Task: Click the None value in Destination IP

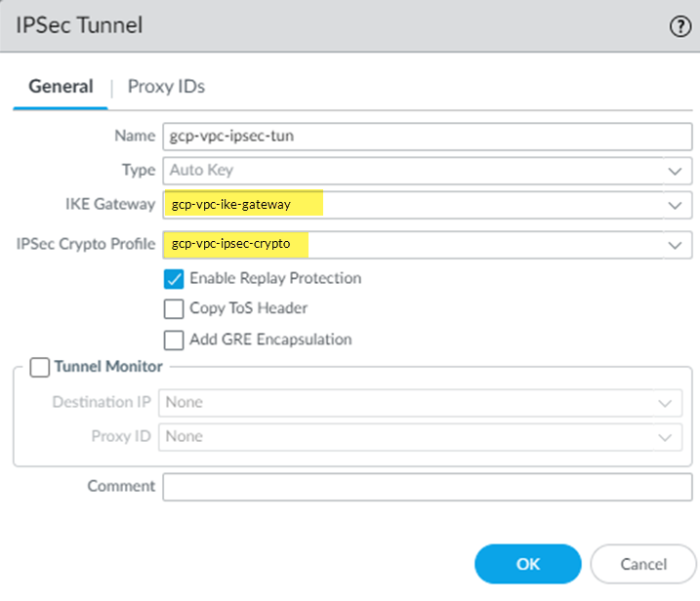Action: (185, 402)
